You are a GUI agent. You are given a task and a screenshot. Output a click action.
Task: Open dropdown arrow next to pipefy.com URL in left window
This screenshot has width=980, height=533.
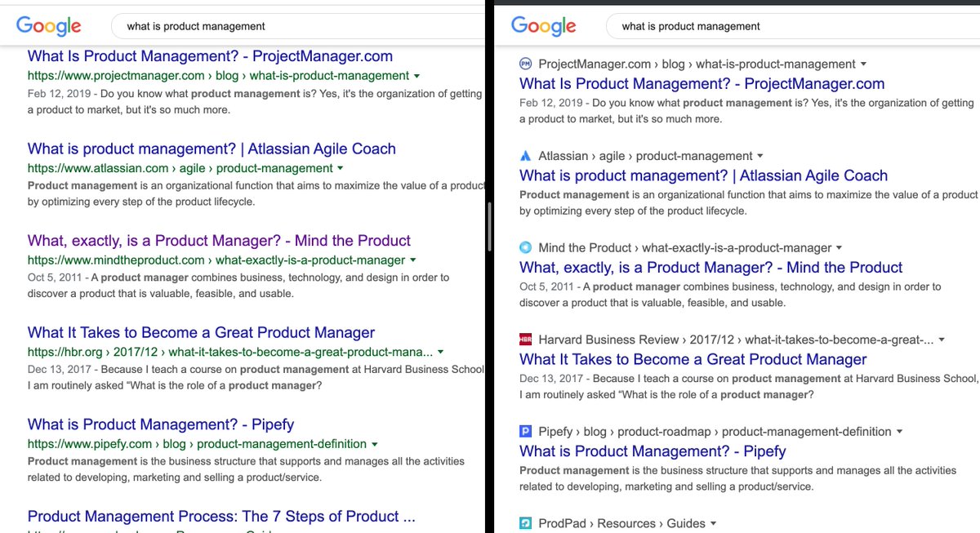pyautogui.click(x=374, y=445)
